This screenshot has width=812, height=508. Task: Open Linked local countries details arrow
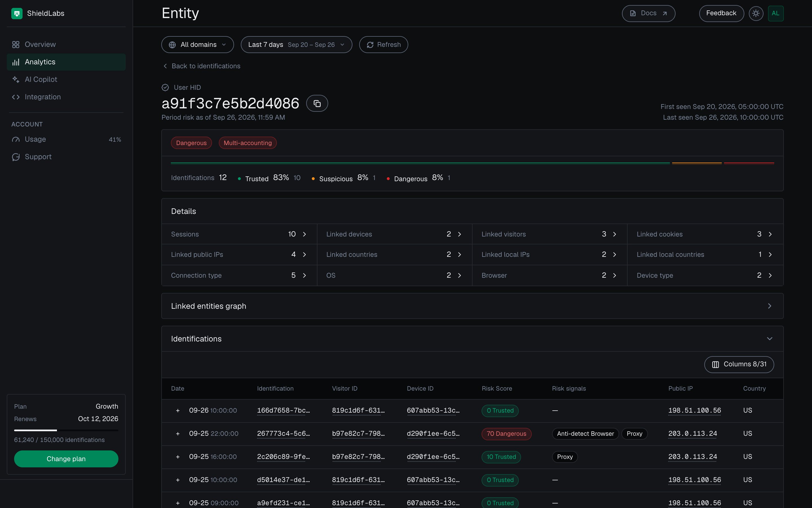click(770, 255)
